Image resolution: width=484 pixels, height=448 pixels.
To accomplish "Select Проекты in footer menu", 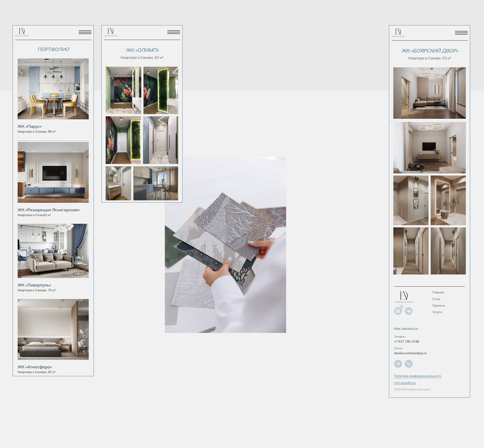I will [438, 305].
